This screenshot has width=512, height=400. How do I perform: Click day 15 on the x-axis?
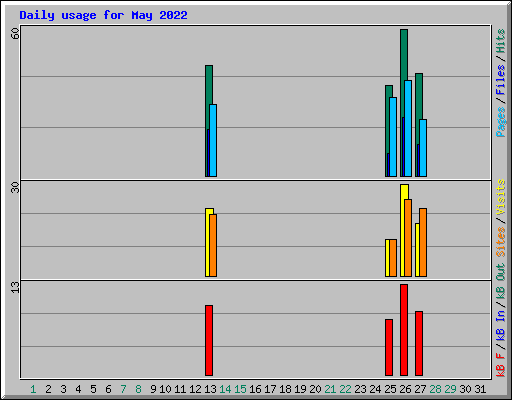[x=240, y=389]
